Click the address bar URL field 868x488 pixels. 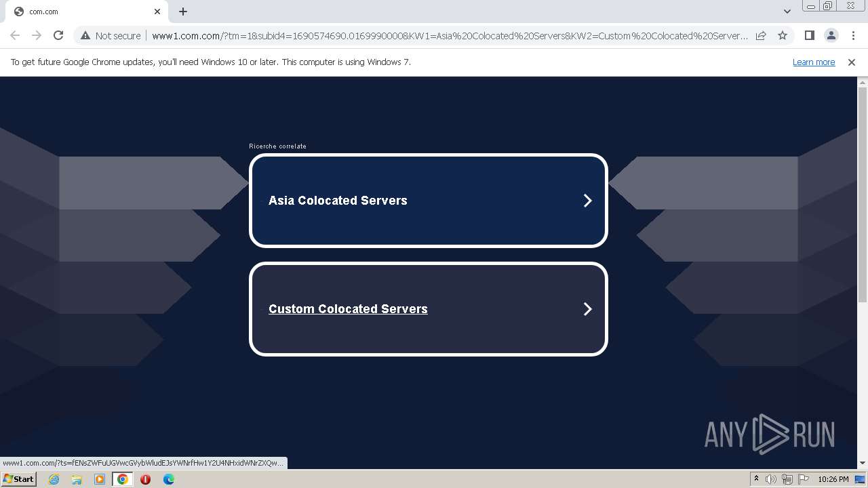point(450,36)
